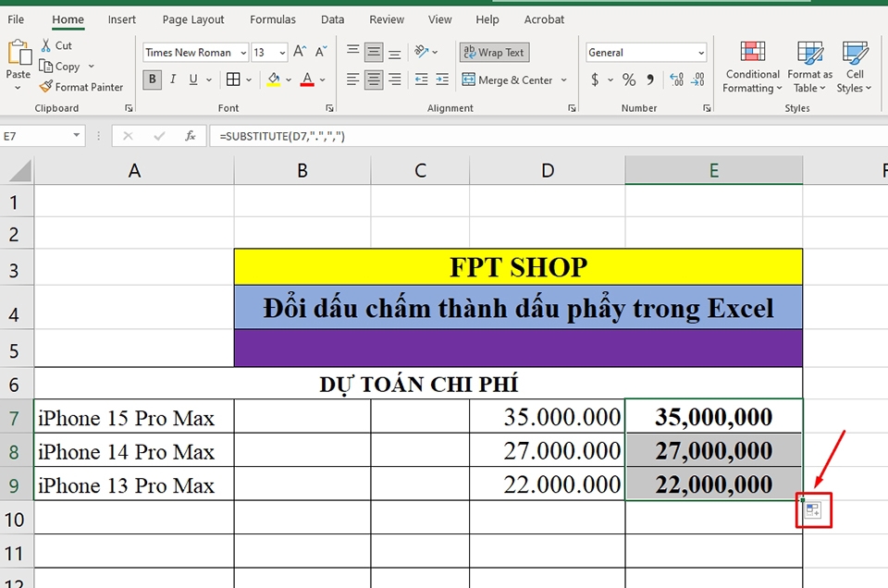Decrease Decimal places
The image size is (888, 588).
coord(697,80)
